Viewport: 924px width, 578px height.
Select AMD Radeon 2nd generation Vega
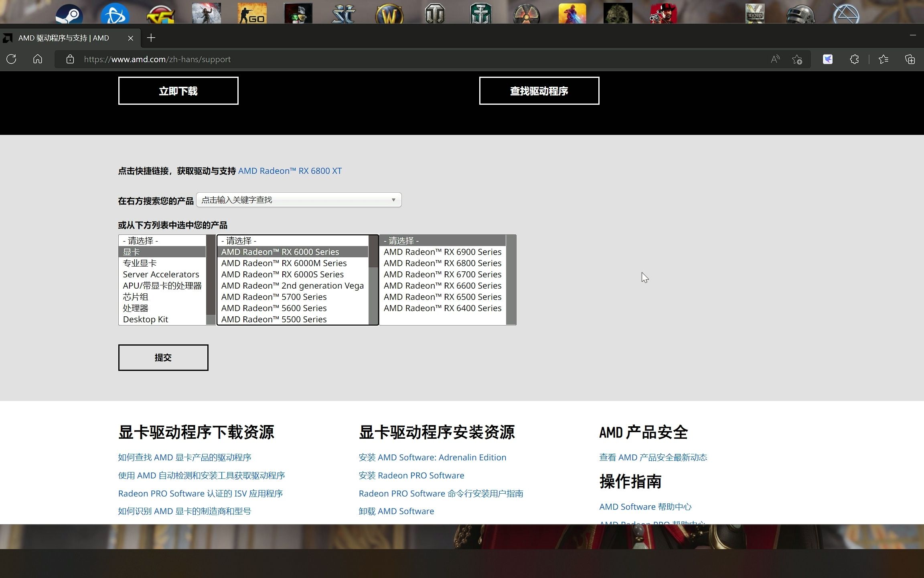coord(293,286)
